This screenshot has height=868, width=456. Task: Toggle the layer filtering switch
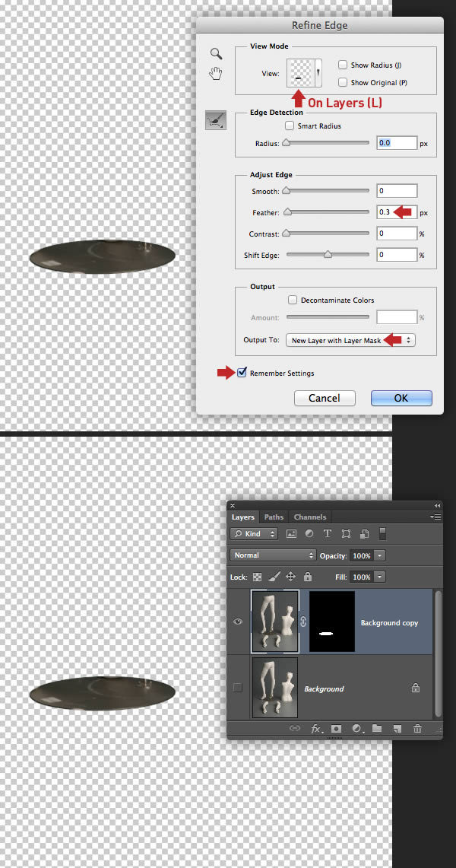382,534
